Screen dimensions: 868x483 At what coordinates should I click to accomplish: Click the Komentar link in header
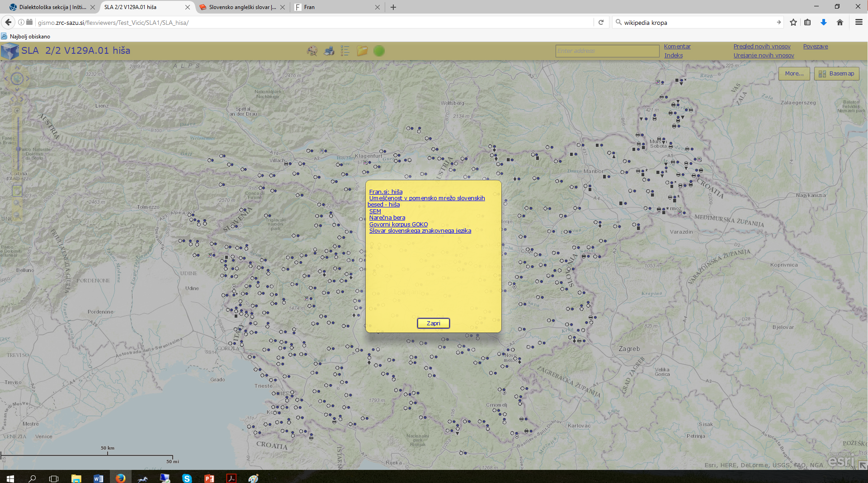coord(677,47)
